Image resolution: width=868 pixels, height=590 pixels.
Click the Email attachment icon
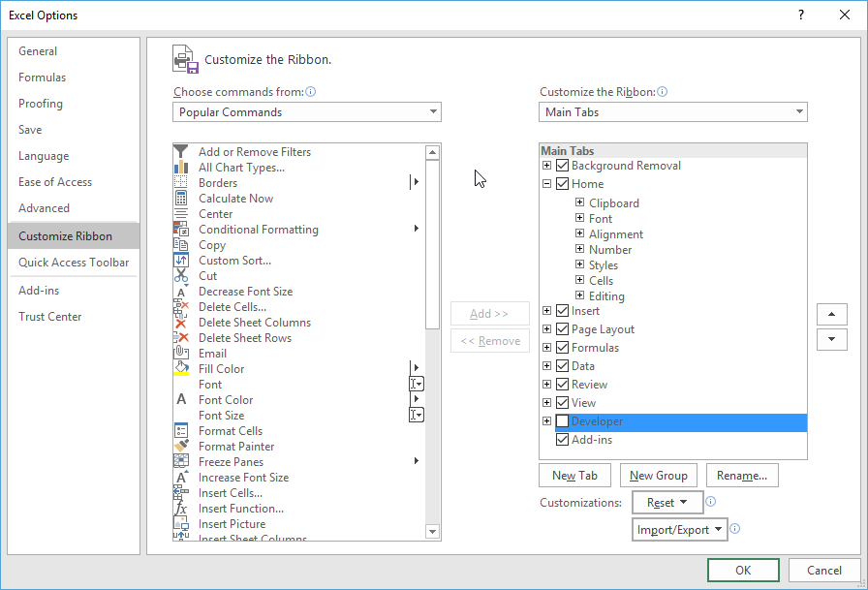pyautogui.click(x=180, y=353)
